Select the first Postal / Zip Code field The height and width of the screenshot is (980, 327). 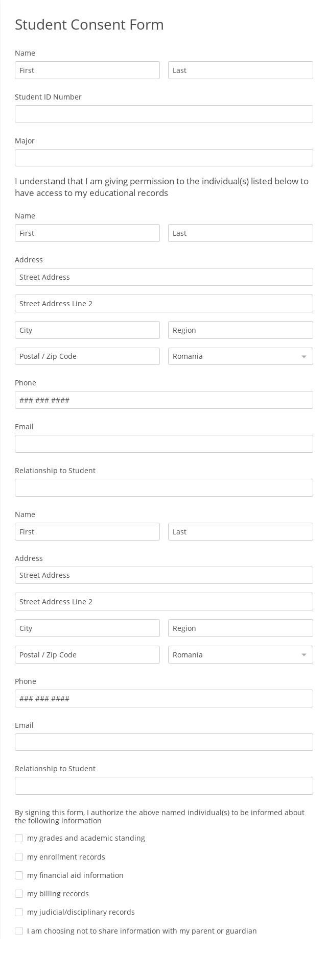tap(87, 356)
